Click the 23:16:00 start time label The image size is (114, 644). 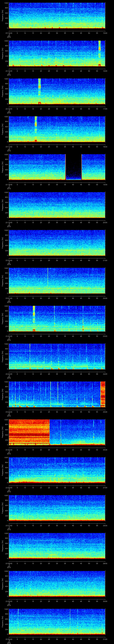pos(9,109)
